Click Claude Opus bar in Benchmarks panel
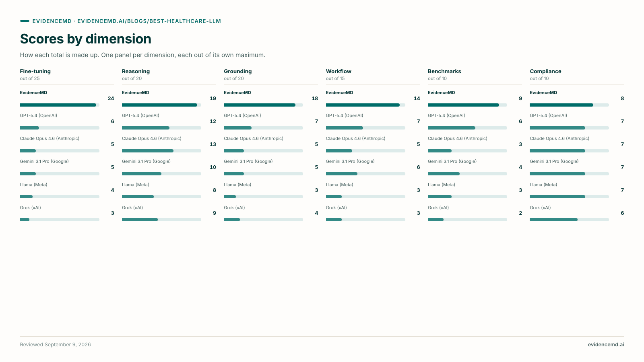 click(467, 151)
